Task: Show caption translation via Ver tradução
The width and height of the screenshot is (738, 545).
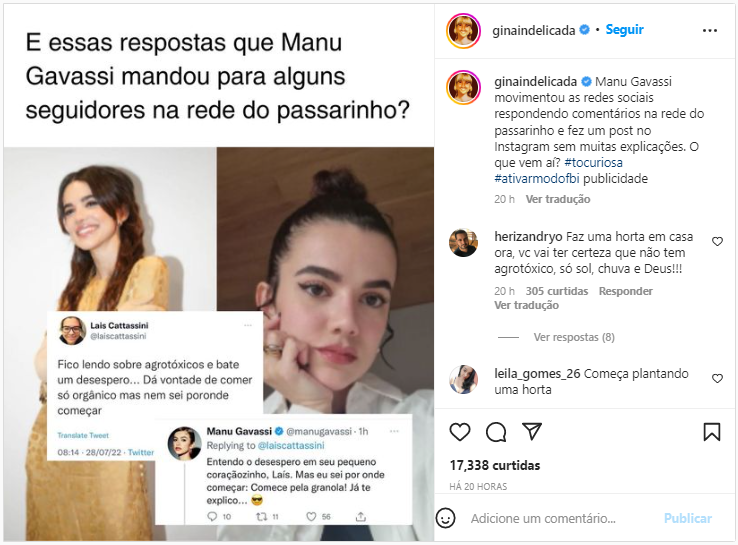Action: click(558, 199)
